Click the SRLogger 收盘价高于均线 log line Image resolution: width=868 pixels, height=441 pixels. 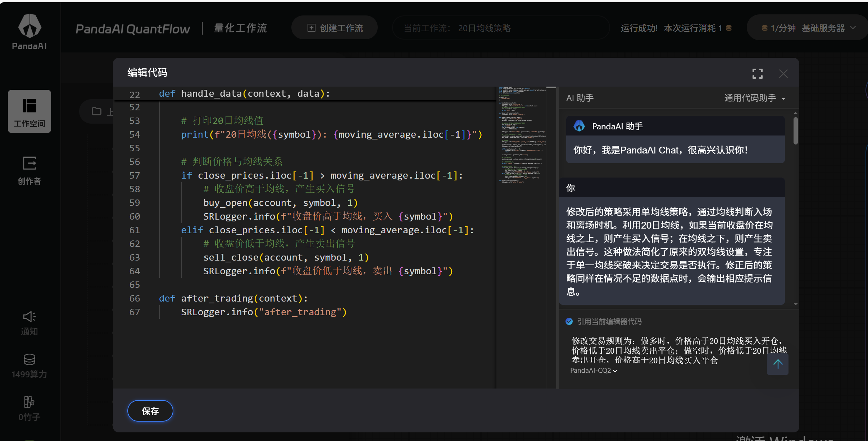328,216
